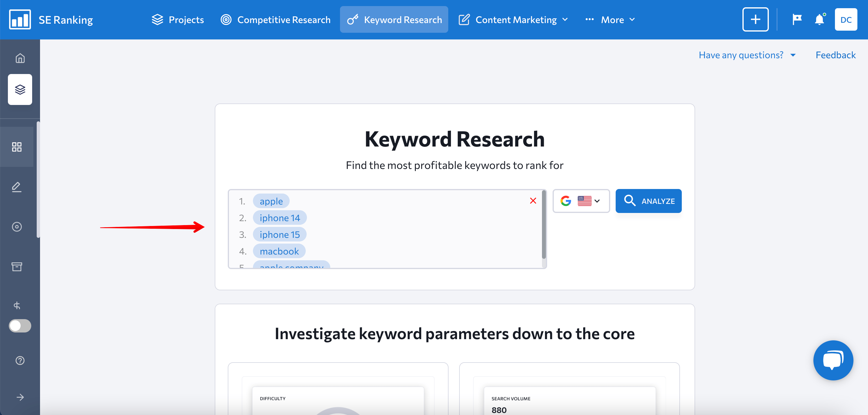The height and width of the screenshot is (415, 868).
Task: Select the layers icon in the left sidebar
Action: pyautogui.click(x=20, y=89)
